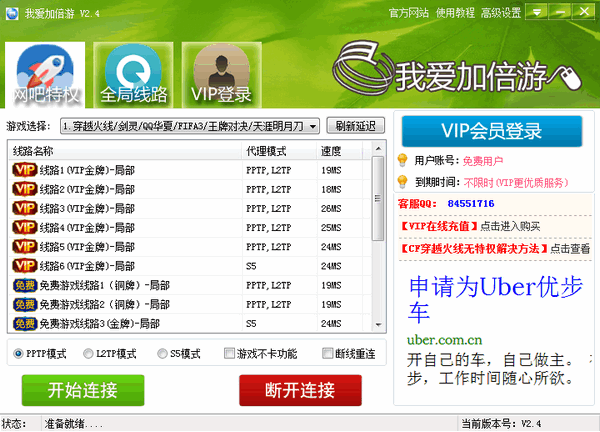
Task: Click the green 开始连接 button
Action: click(x=83, y=390)
